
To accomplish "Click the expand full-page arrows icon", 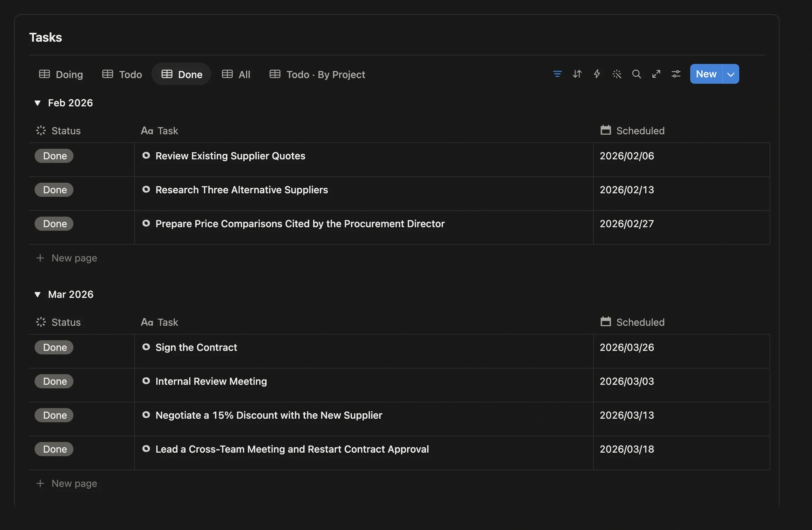I will tap(656, 74).
